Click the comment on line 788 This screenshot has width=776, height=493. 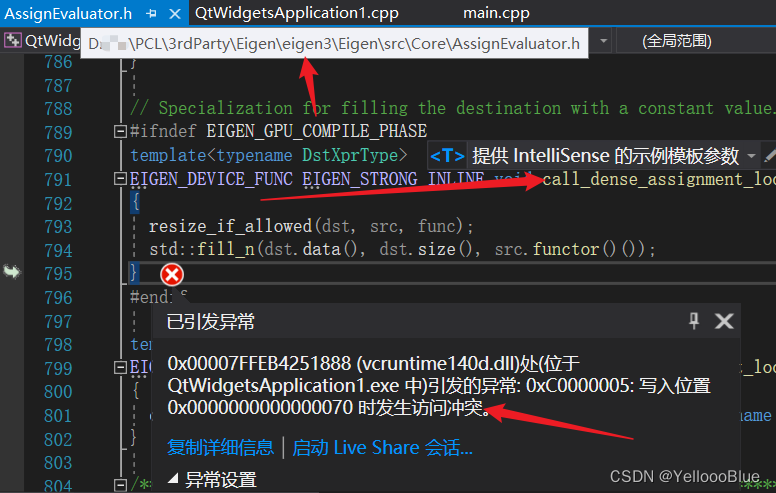coord(452,108)
